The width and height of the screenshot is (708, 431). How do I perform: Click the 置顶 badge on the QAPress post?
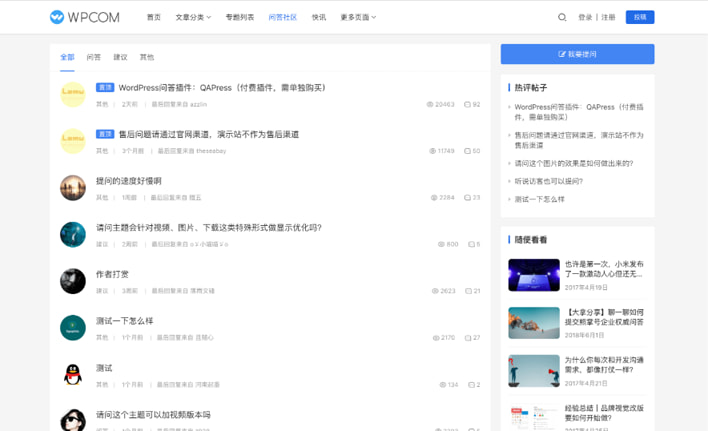click(x=105, y=87)
